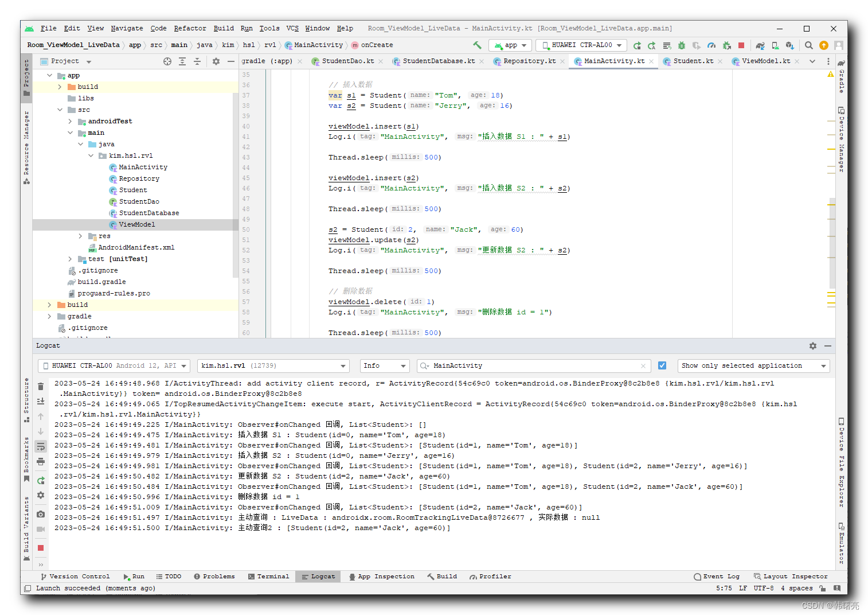868x615 pixels.
Task: Clear the Logcat with the trash icon
Action: pyautogui.click(x=40, y=386)
